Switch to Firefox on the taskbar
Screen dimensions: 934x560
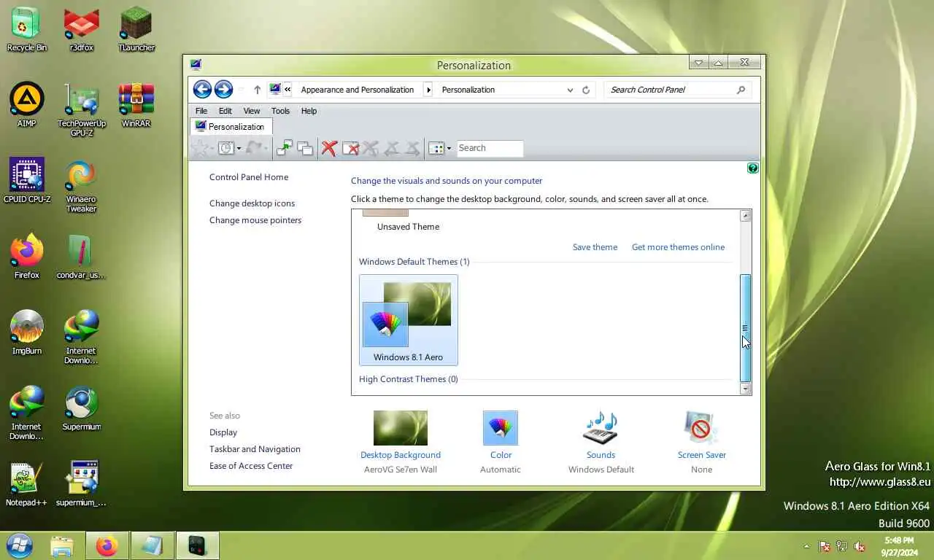(x=107, y=546)
